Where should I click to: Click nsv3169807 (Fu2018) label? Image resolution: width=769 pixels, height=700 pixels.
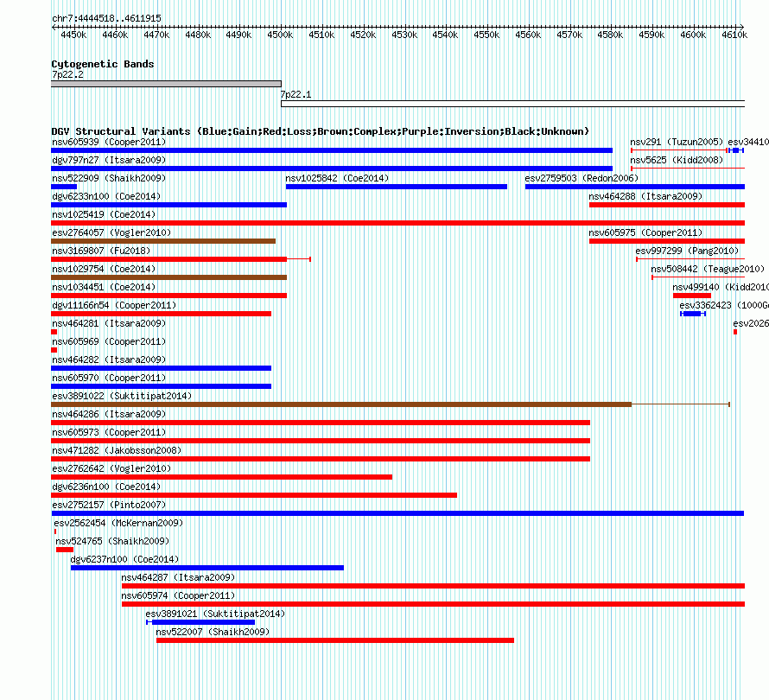101,251
